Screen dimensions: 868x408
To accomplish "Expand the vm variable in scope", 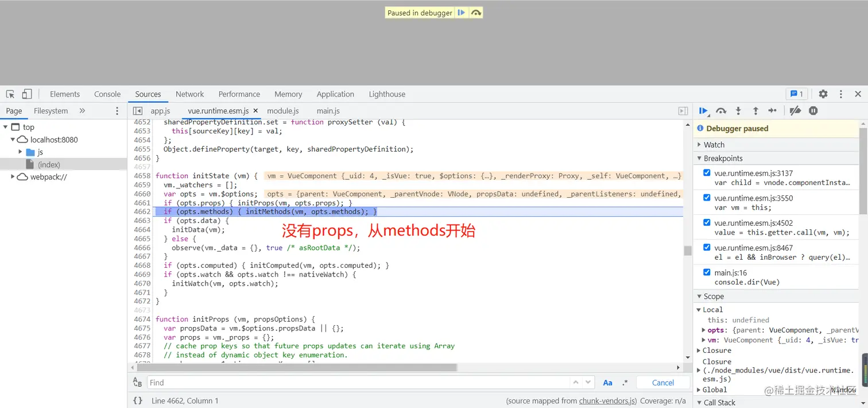I will point(704,340).
